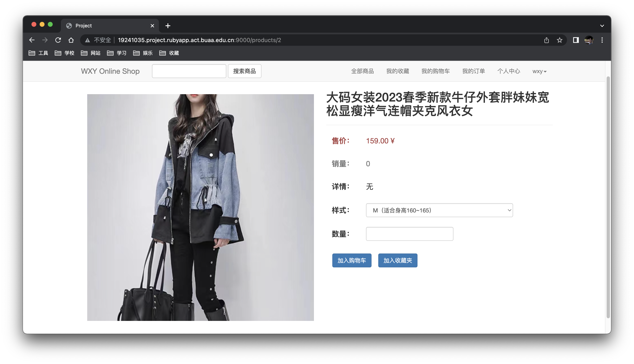Click the denim jacket product image
The height and width of the screenshot is (364, 634).
(x=200, y=207)
